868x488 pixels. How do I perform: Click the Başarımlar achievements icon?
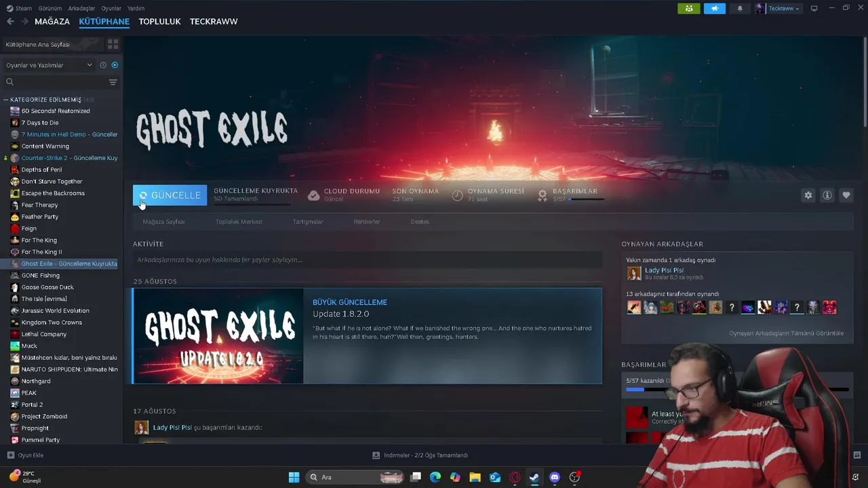pyautogui.click(x=542, y=195)
